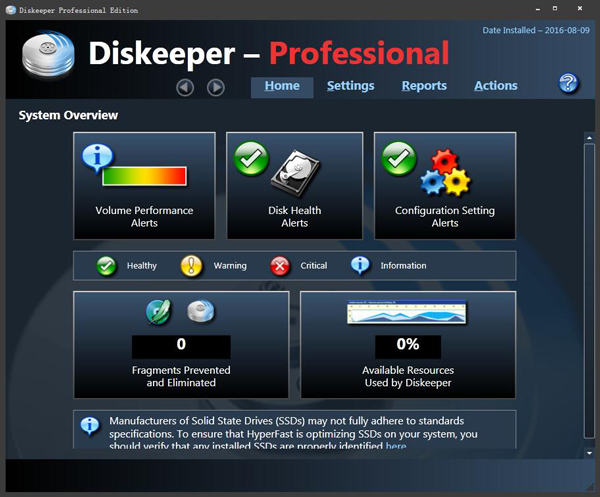600x497 pixels.
Task: Click the "Critical" legend label
Action: pos(314,266)
